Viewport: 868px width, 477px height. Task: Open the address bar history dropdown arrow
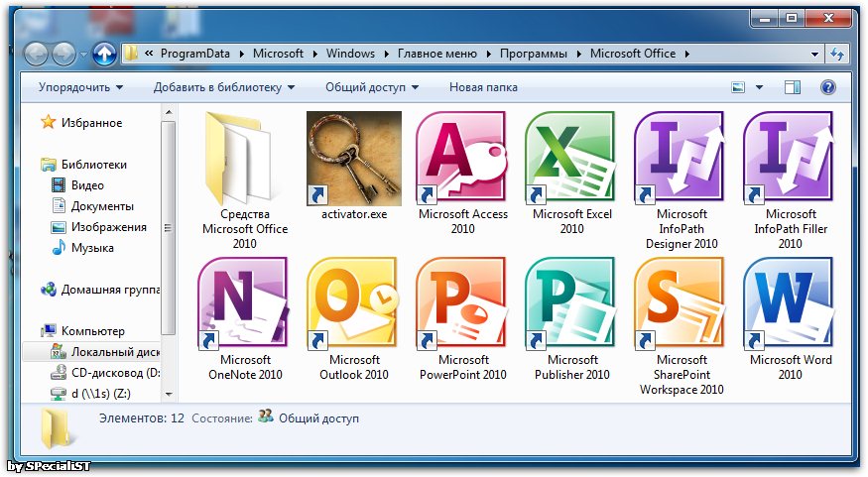click(x=814, y=55)
